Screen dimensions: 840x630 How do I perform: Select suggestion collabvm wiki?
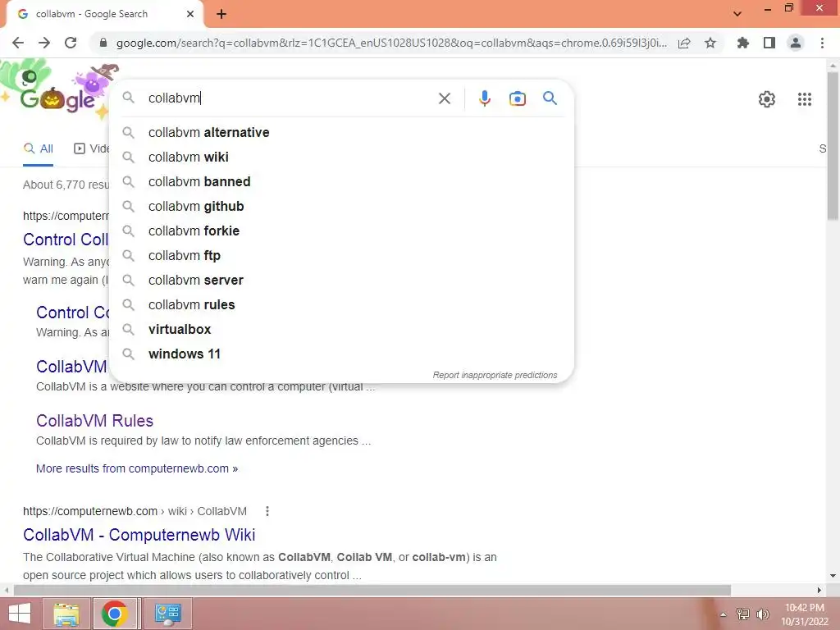tap(342, 157)
